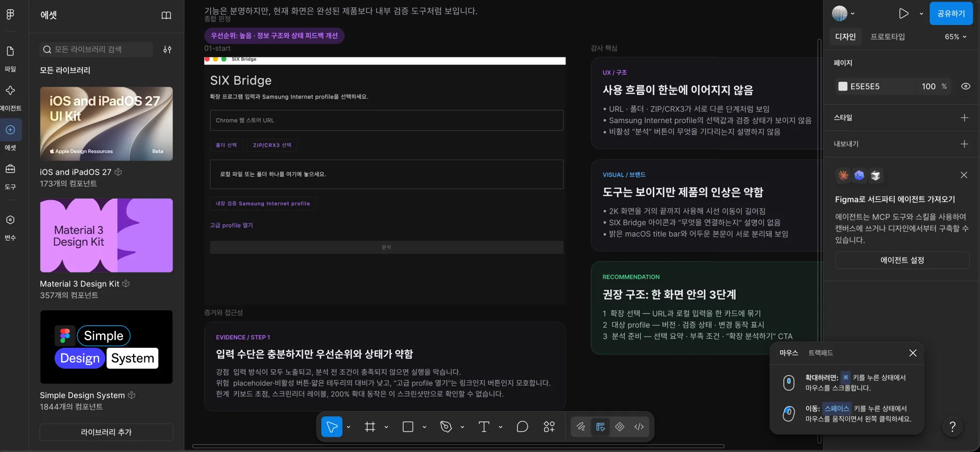This screenshot has height=452, width=980.
Task: Open the 에이전트 panel in the sidebar
Action: (x=10, y=97)
